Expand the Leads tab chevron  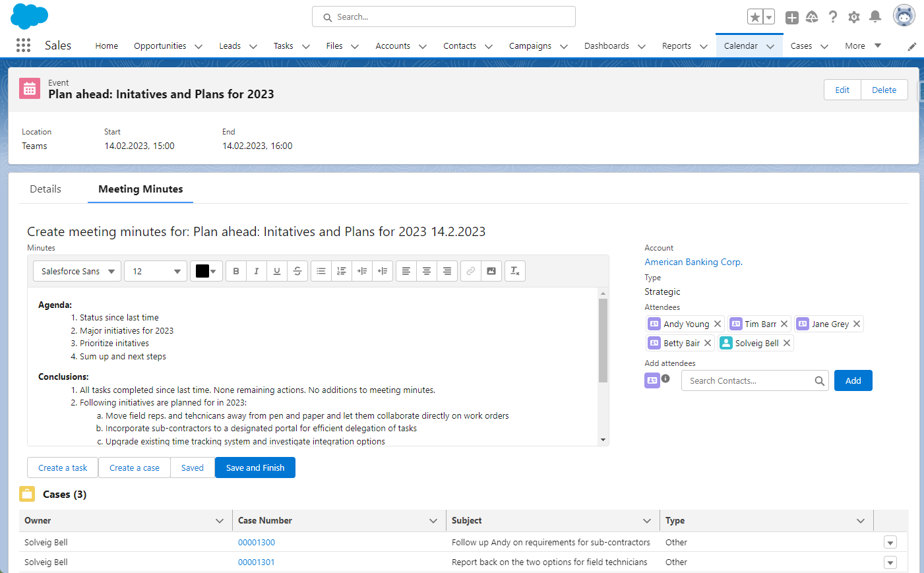253,46
